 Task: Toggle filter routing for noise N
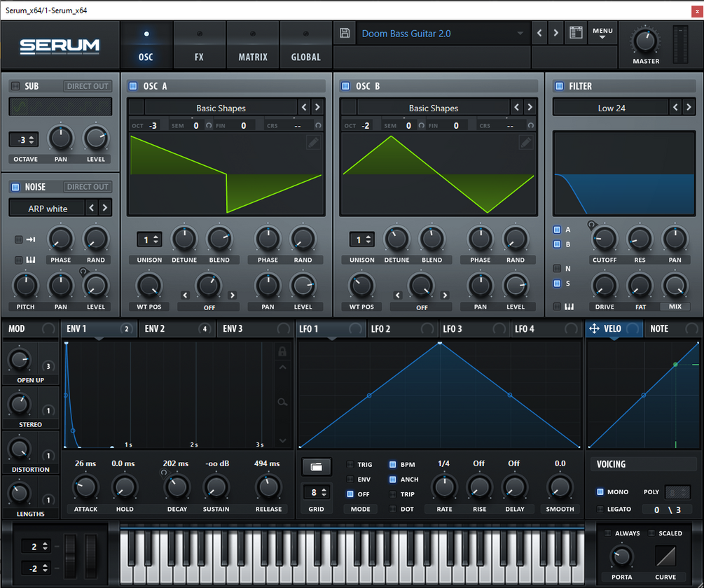pyautogui.click(x=557, y=268)
